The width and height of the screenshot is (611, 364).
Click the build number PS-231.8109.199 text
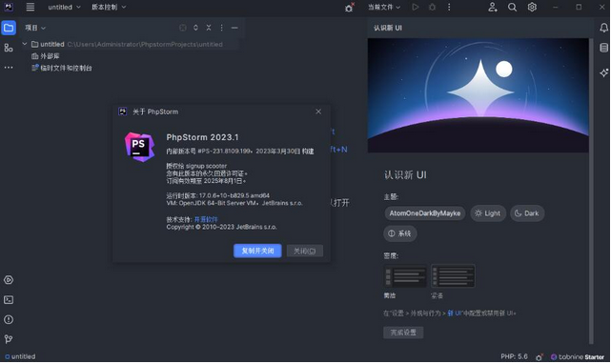tap(224, 152)
